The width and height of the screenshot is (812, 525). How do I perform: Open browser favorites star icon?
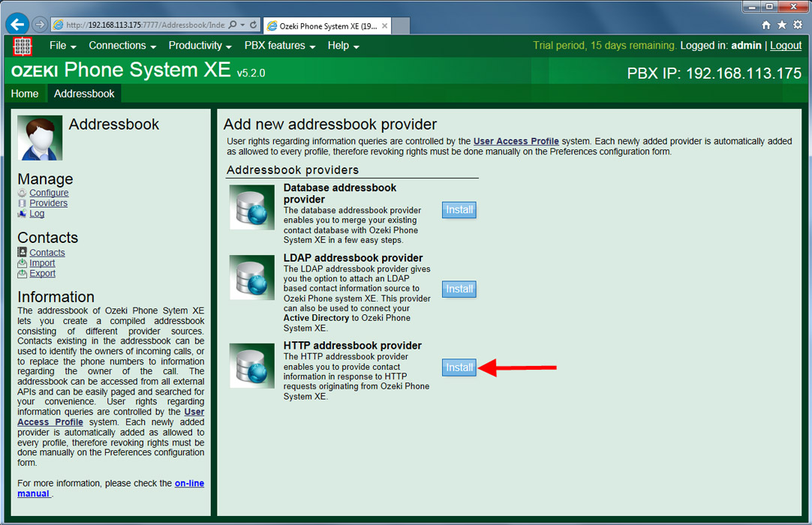click(782, 24)
